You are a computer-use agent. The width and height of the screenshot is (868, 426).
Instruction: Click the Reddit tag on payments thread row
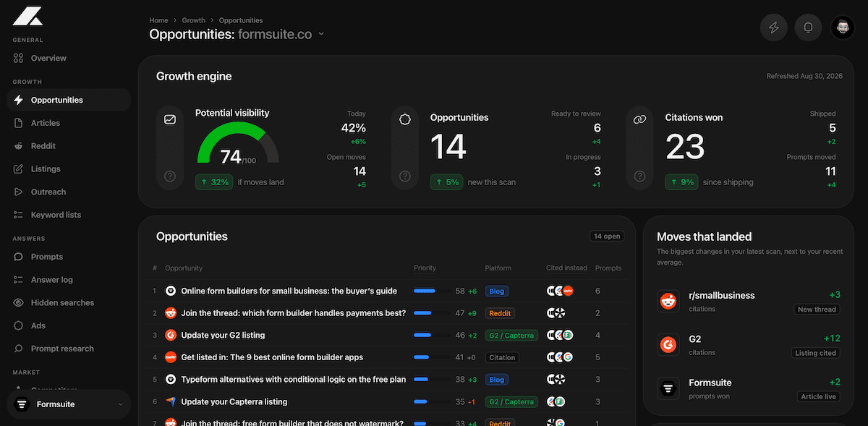[x=500, y=313]
